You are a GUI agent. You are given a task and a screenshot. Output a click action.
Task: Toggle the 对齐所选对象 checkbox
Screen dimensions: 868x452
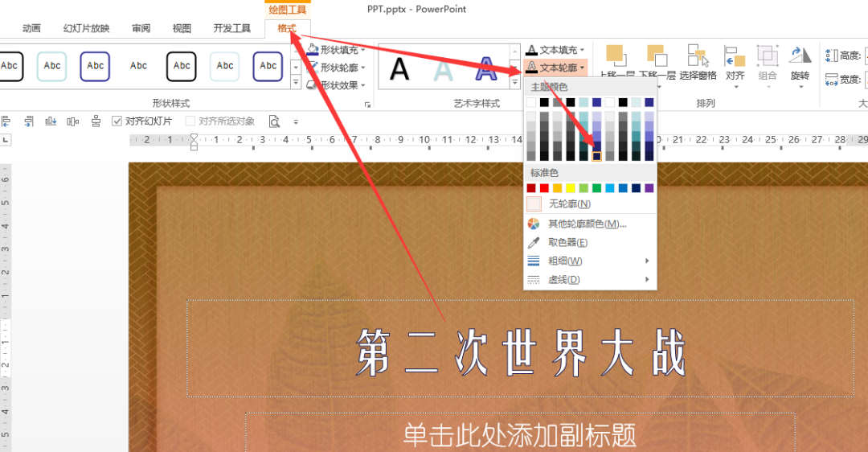click(190, 121)
